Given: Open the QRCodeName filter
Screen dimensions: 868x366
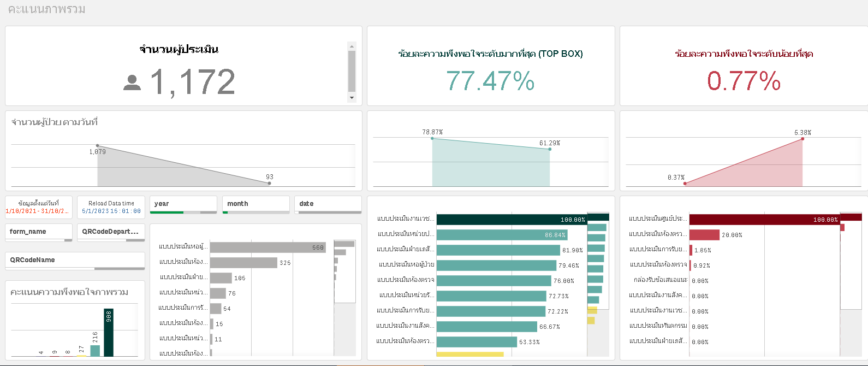Looking at the screenshot, I should [x=75, y=260].
